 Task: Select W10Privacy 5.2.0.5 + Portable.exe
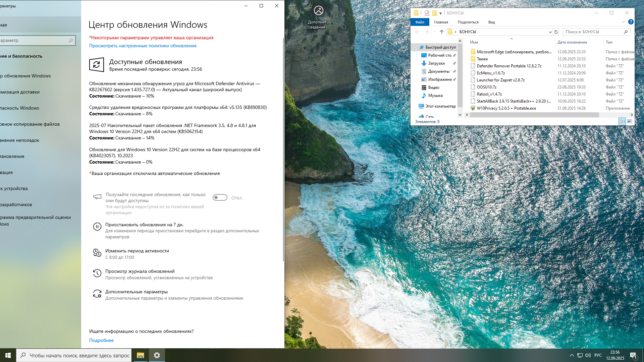click(x=506, y=108)
